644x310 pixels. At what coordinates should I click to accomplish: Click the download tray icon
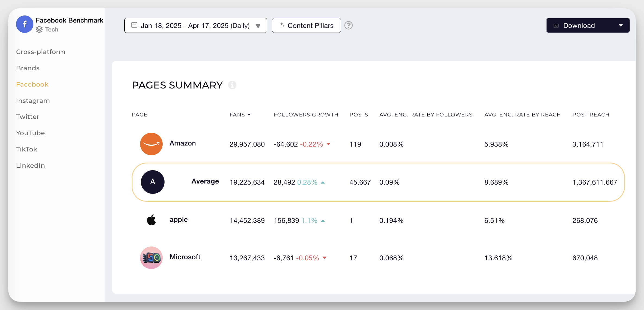(556, 26)
